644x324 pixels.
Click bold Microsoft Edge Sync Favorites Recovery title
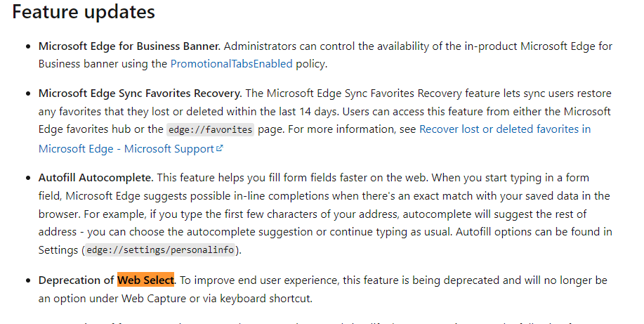(x=140, y=93)
